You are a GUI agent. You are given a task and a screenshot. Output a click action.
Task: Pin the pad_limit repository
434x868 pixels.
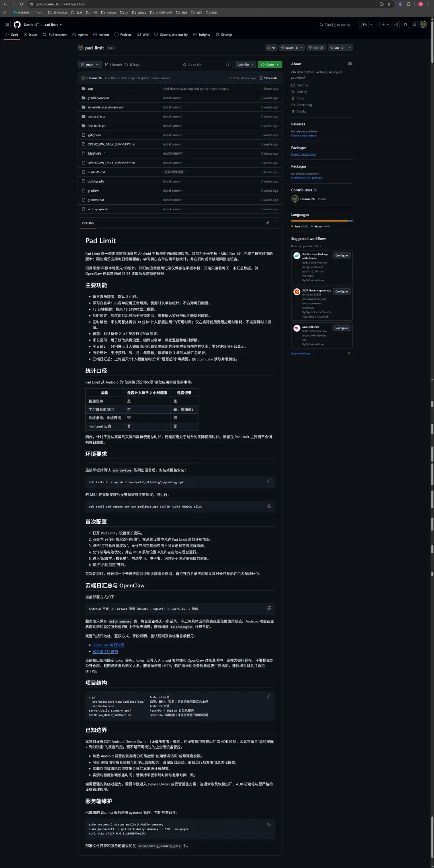(271, 48)
